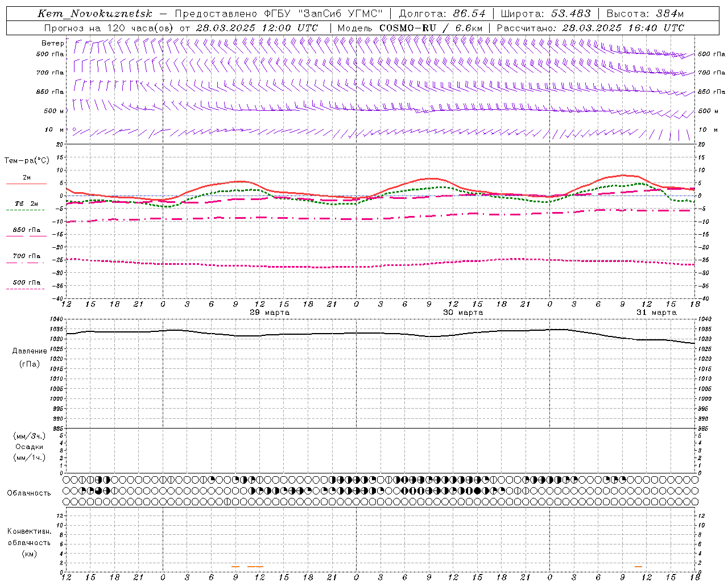The width and height of the screenshot is (728, 582).
Task: Click the '700 гПа' temperature legend entry
Action: (27, 256)
